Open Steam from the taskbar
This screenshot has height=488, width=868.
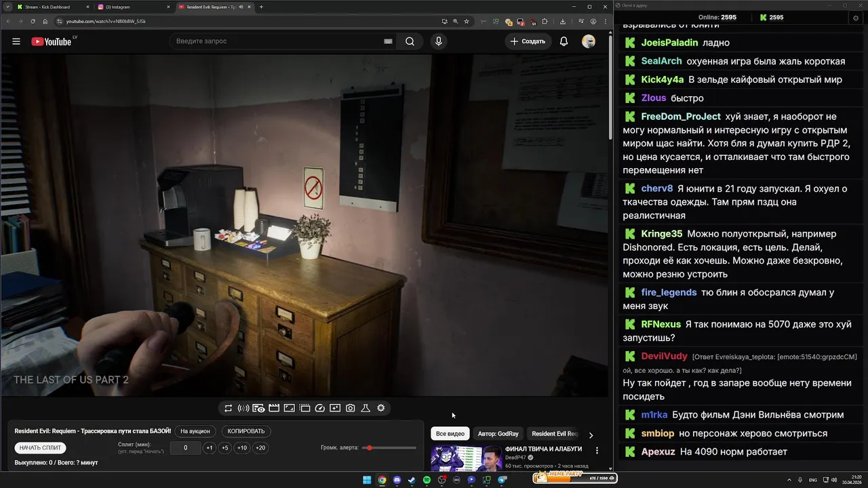[412, 480]
